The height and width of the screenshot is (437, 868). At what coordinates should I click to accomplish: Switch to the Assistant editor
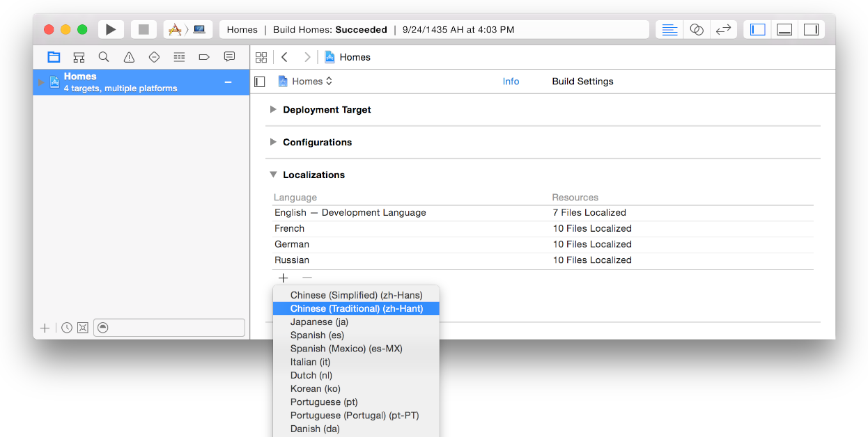coord(696,29)
